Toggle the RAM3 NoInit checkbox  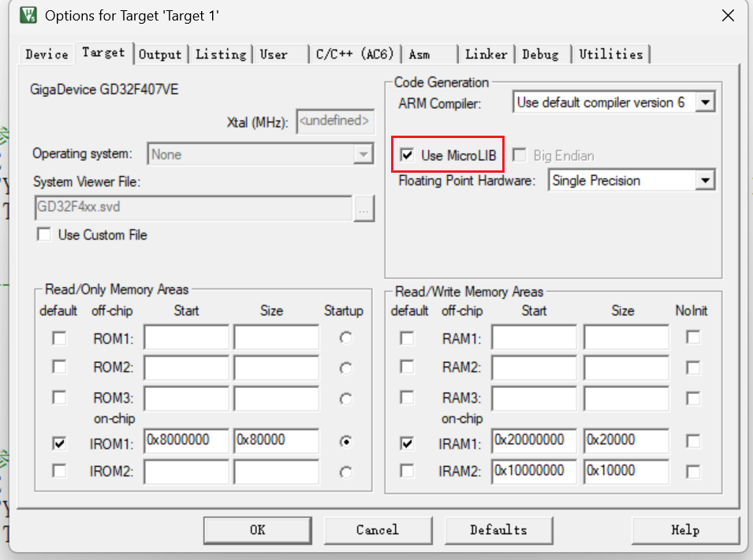693,398
